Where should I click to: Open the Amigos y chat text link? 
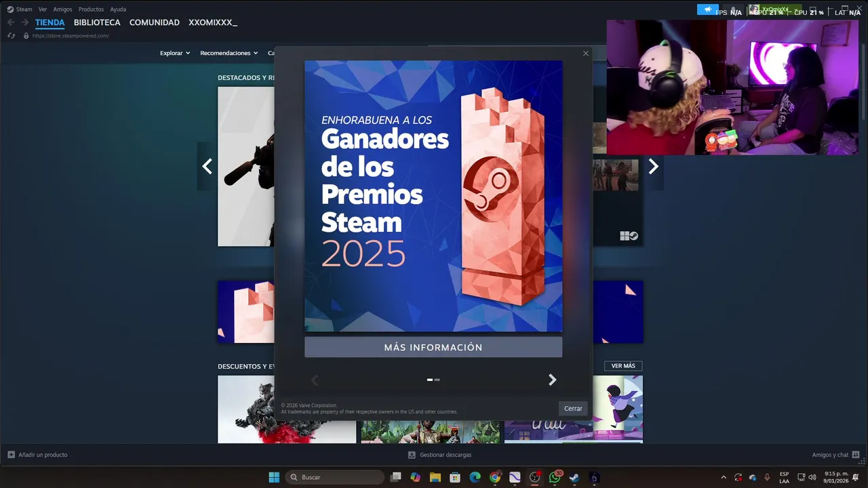point(830,455)
